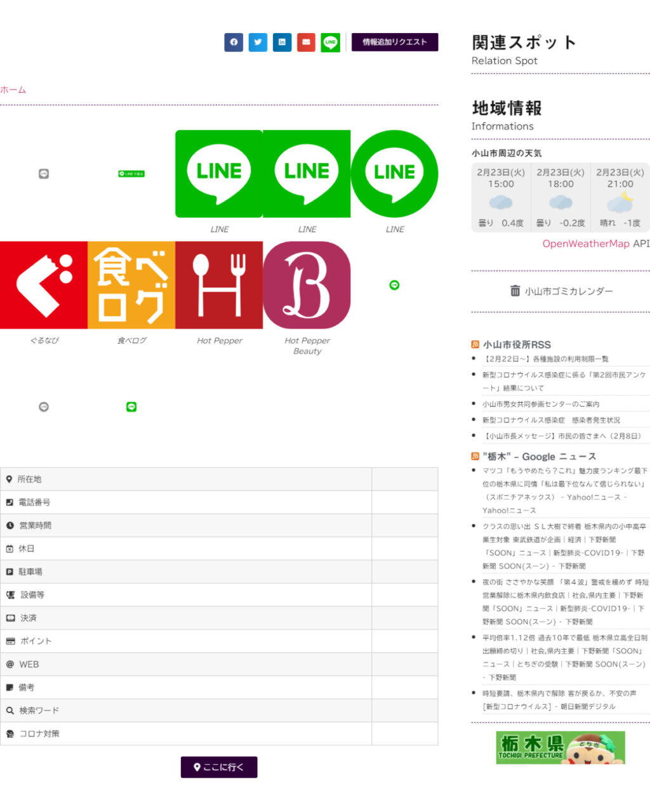The height and width of the screenshot is (812, 650).
Task: Open 小山市男女共同参画センターのご案内 link
Action: click(x=541, y=404)
